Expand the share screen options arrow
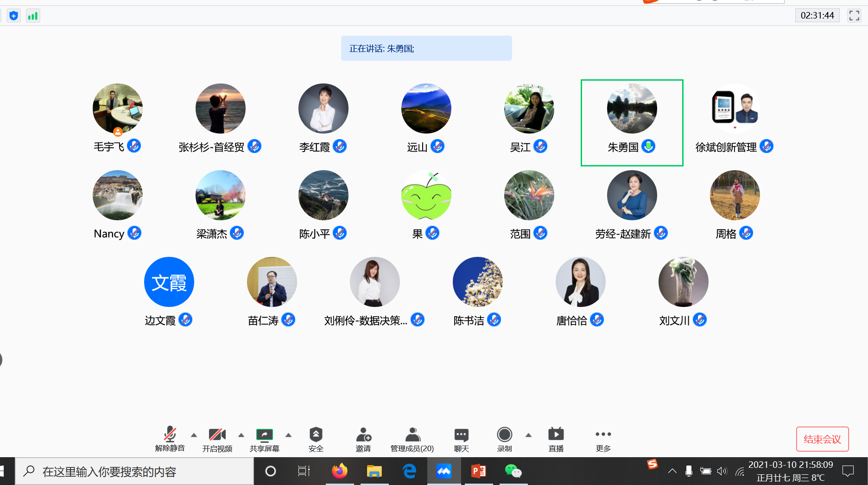Image resolution: width=868 pixels, height=485 pixels. (288, 435)
